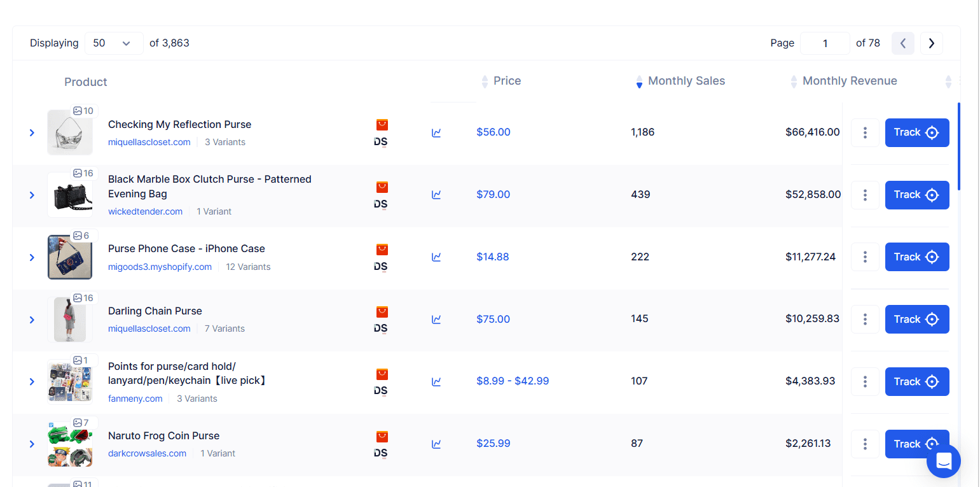Viewport: 980px width, 487px height.
Task: Expand the Naruto Frog Coin Purse row
Action: 32,444
